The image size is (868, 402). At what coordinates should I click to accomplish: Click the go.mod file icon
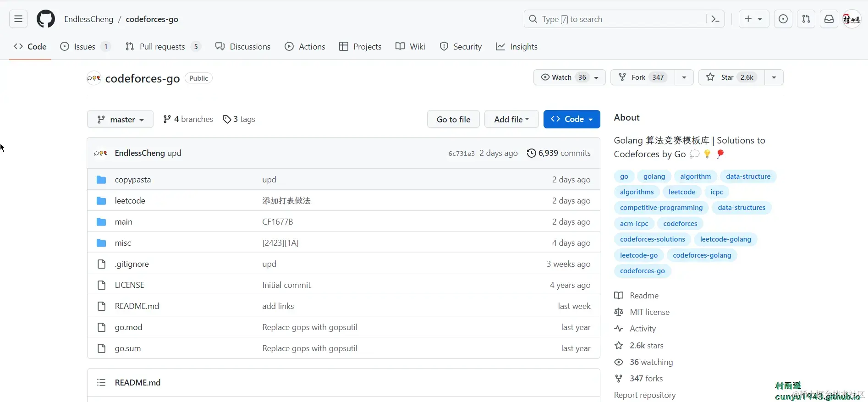tap(101, 327)
